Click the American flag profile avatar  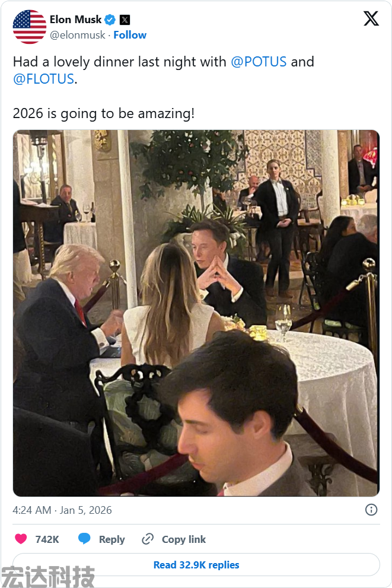tap(30, 27)
